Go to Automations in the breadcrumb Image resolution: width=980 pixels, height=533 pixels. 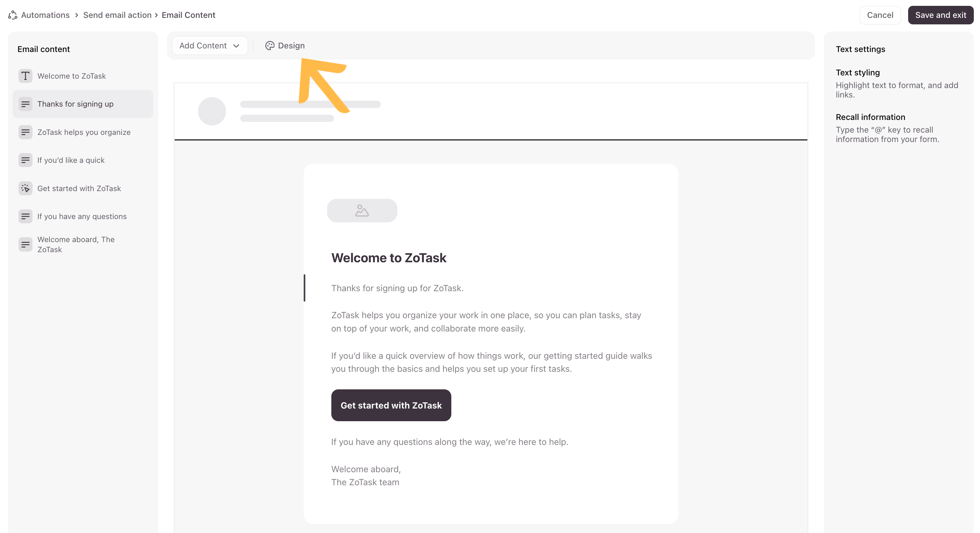45,15
